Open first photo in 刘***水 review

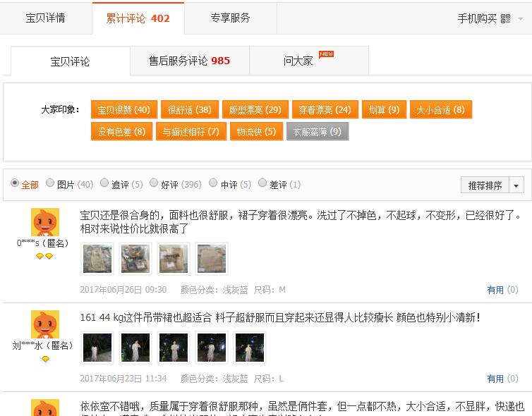click(x=97, y=348)
